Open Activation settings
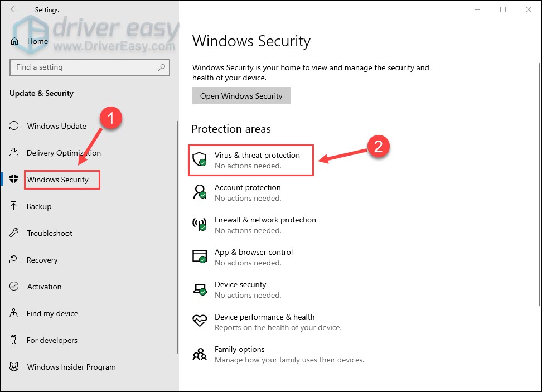The height and width of the screenshot is (392, 542). tap(44, 287)
